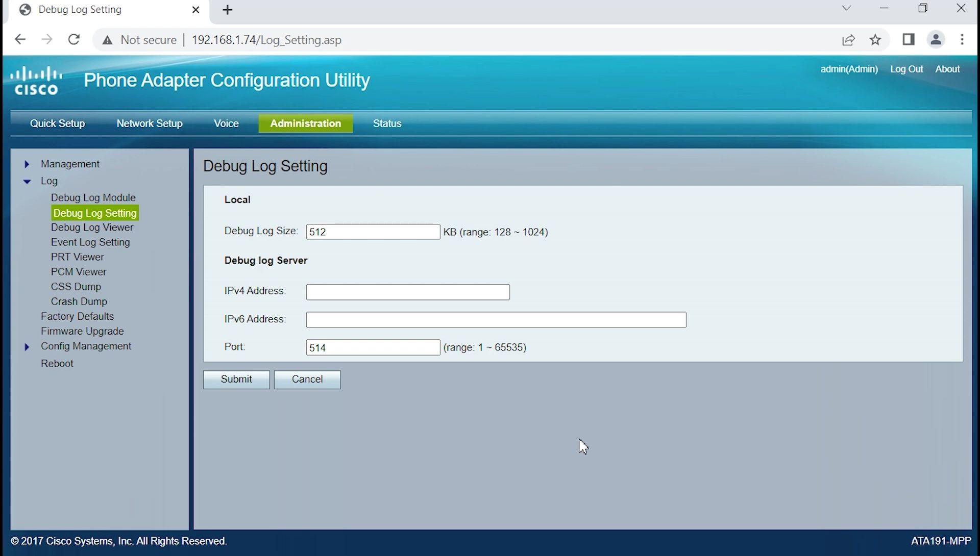Open the browser side panel icon
The image size is (980, 556).
click(x=909, y=39)
